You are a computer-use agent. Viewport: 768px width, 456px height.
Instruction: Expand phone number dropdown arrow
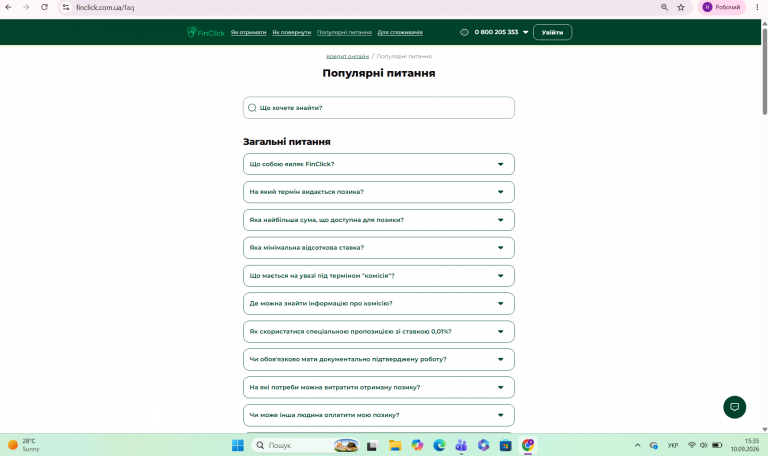[x=526, y=32]
